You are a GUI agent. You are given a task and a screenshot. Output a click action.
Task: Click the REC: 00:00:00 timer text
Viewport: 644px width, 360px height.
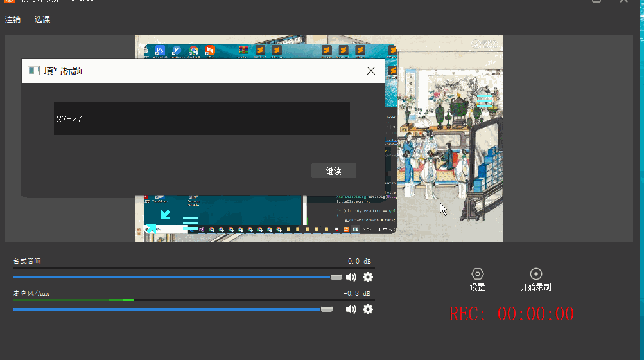coord(512,314)
